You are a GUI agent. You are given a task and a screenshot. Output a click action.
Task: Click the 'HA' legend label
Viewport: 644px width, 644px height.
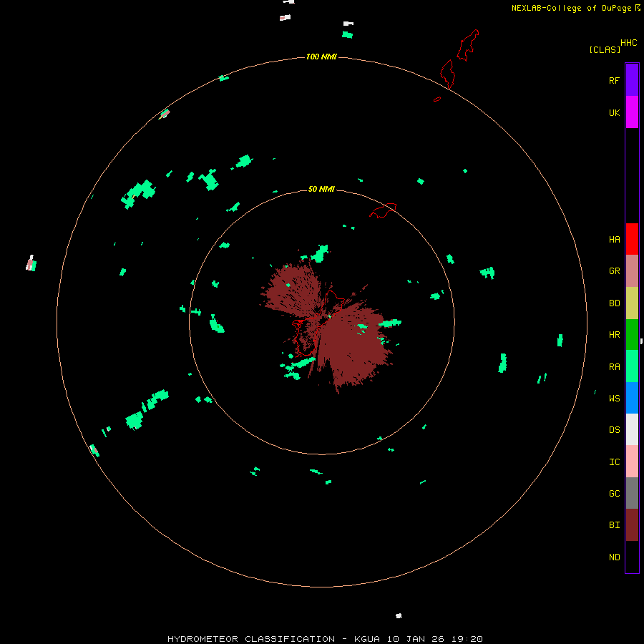(x=614, y=240)
